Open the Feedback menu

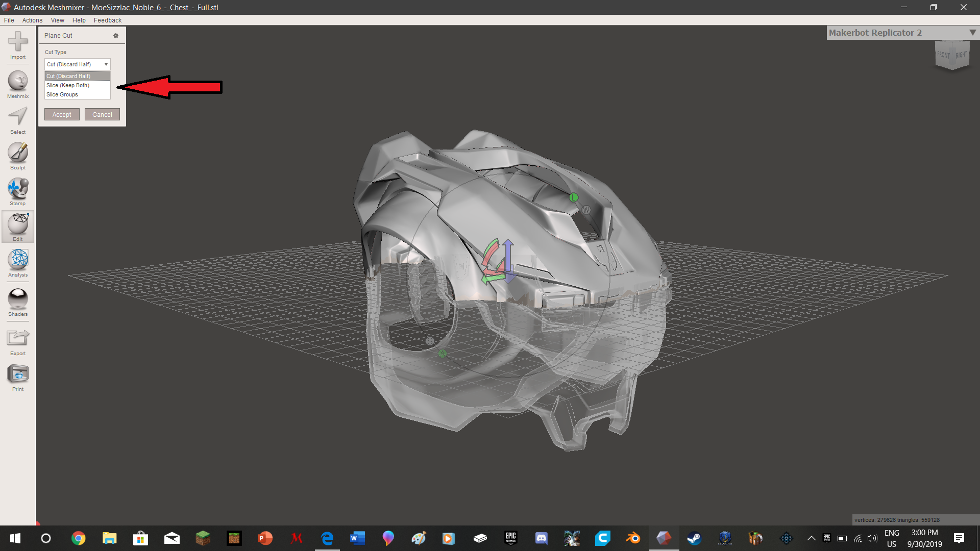[107, 20]
